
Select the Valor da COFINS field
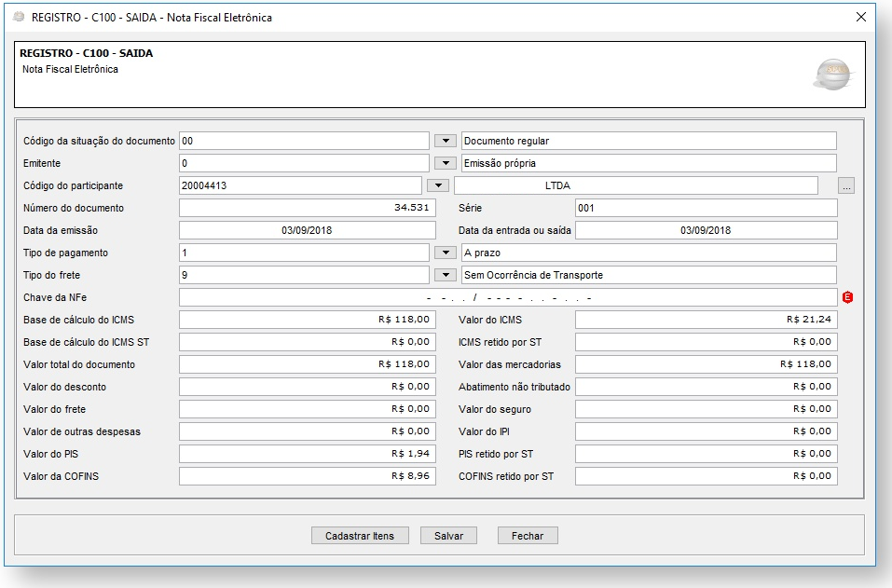(307, 476)
